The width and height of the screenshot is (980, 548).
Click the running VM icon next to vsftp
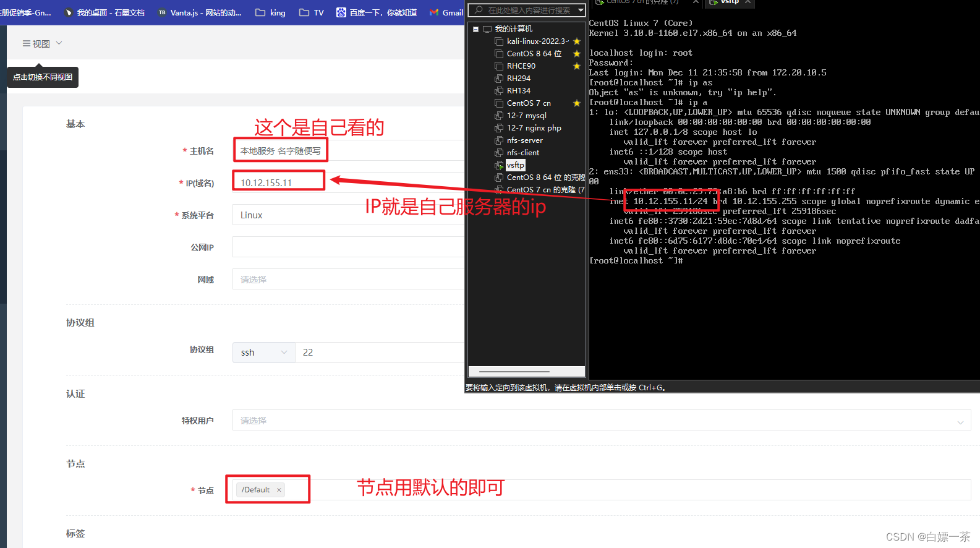pos(499,165)
